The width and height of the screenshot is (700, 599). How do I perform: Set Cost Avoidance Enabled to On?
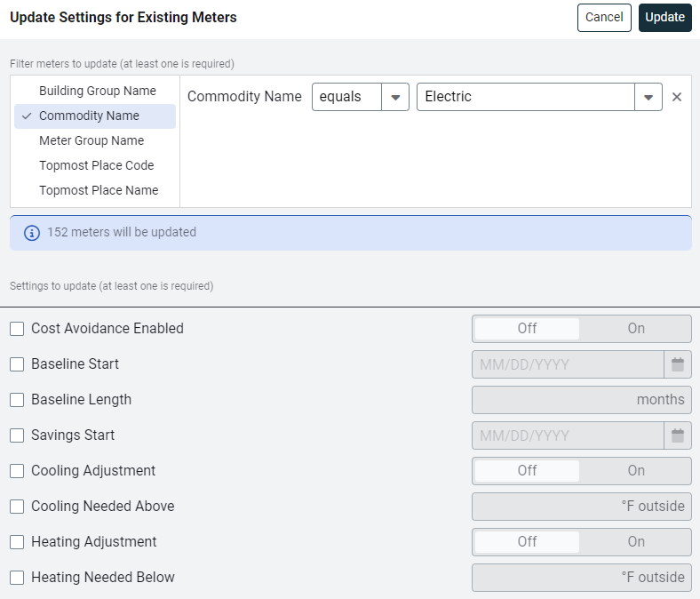[x=636, y=329]
